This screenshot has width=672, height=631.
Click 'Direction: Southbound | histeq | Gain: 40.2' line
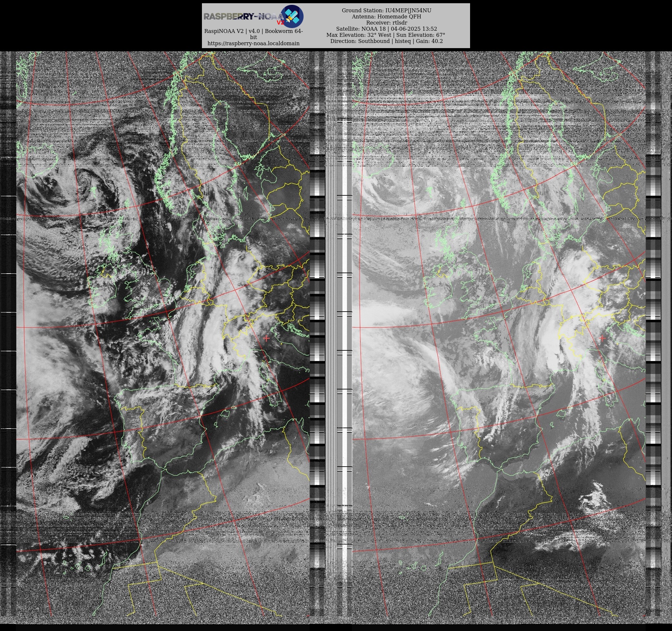pos(386,41)
